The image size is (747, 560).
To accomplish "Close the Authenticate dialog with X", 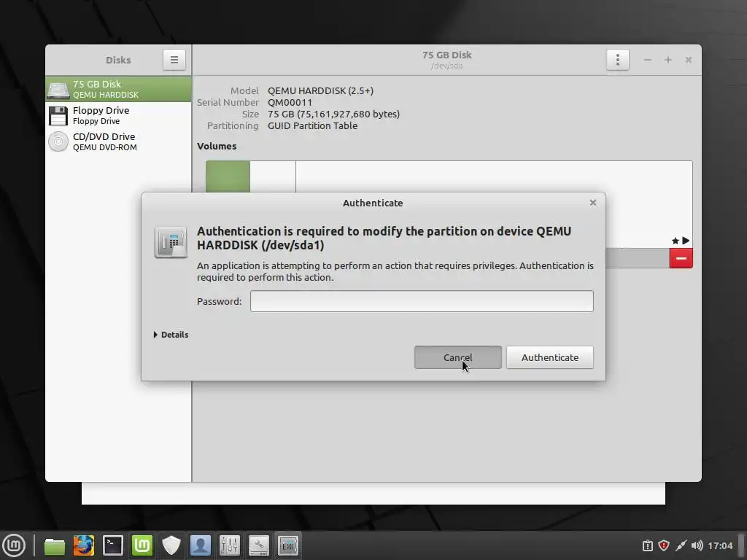I will 592,203.
